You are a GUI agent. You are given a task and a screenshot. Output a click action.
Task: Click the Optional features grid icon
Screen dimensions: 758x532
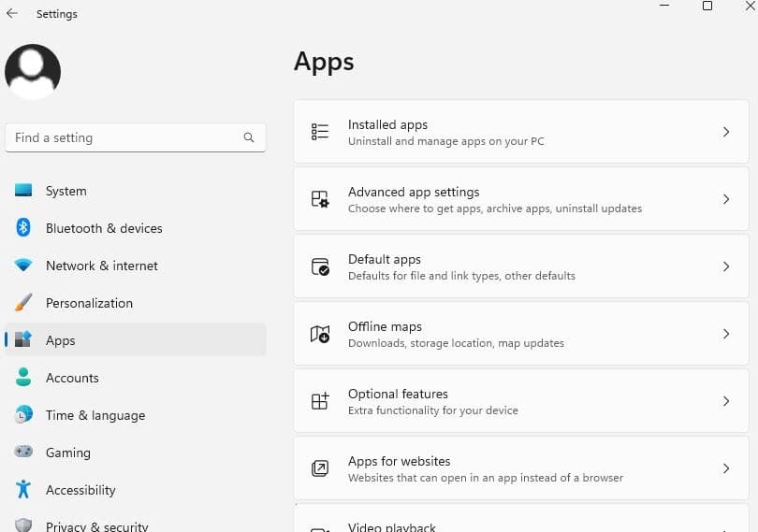click(x=320, y=401)
